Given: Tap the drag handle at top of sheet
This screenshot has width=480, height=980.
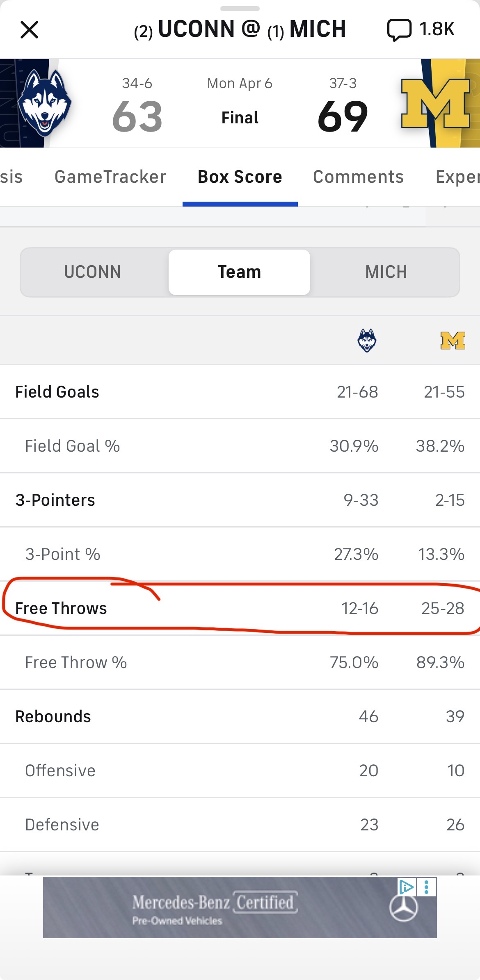Looking at the screenshot, I should [x=240, y=8].
